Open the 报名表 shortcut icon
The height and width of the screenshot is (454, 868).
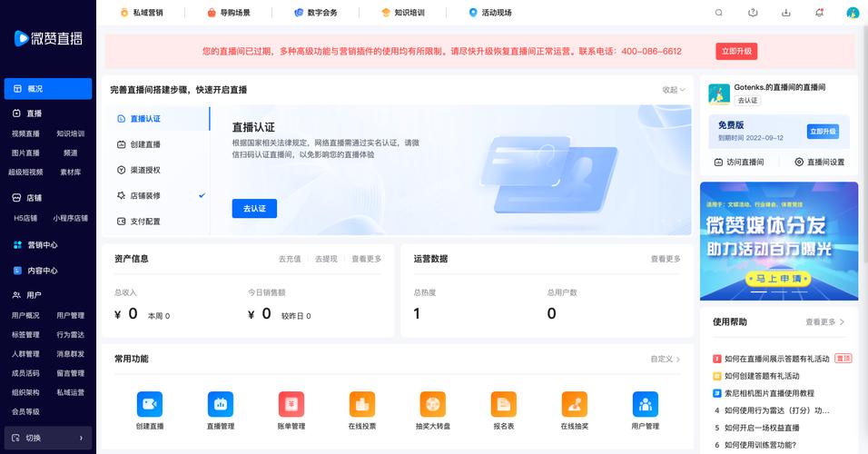click(x=504, y=404)
